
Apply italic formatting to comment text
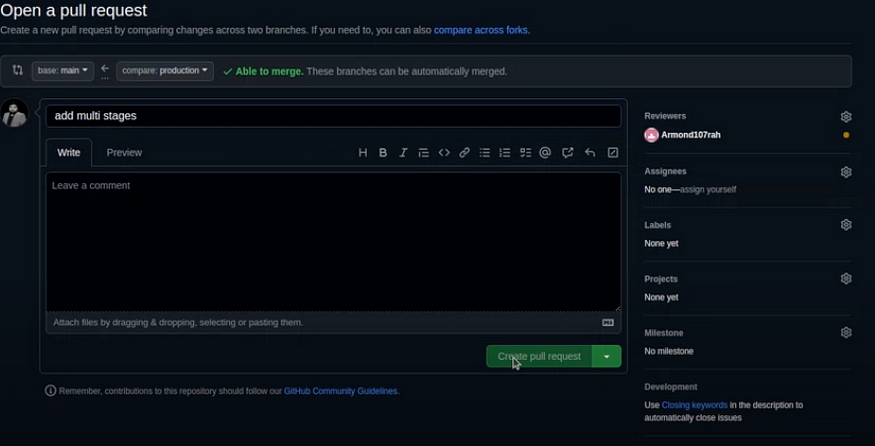[403, 152]
